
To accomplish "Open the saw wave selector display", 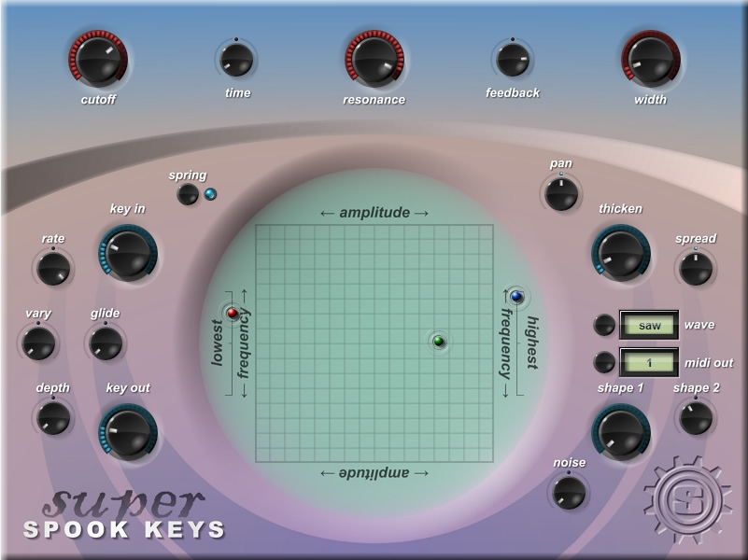I will 648,326.
